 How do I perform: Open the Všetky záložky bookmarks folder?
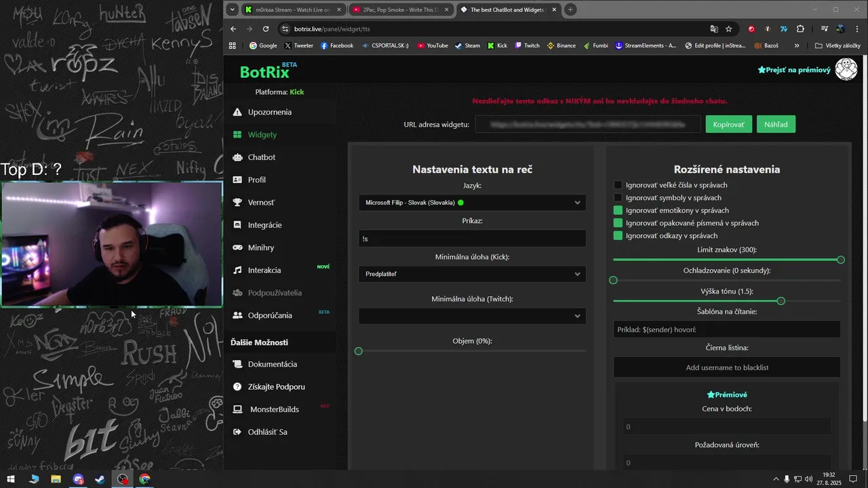tap(837, 45)
